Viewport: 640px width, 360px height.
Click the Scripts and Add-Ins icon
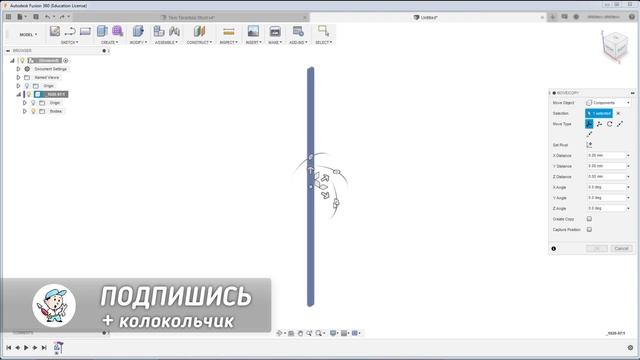point(298,31)
